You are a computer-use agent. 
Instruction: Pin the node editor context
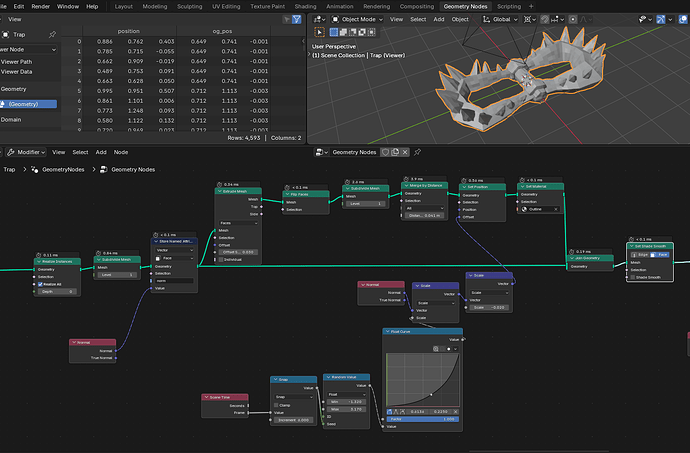point(417,152)
